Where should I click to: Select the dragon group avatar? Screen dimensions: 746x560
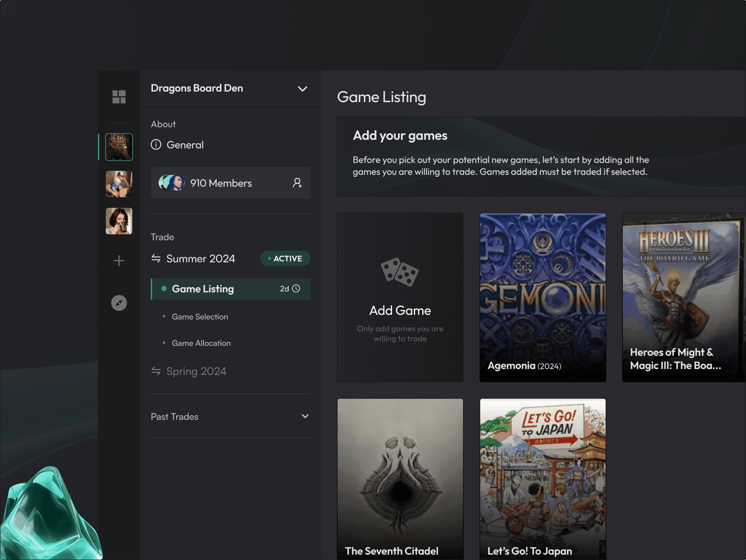(x=119, y=147)
